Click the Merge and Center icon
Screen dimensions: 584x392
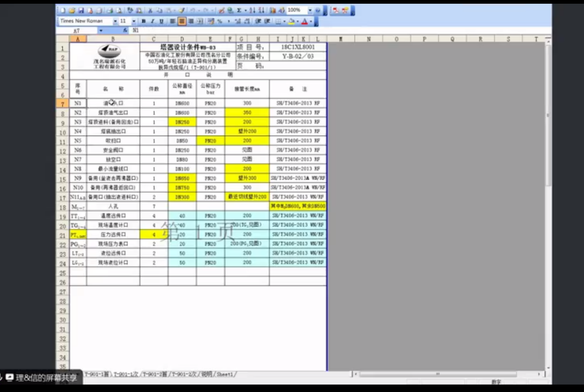199,21
